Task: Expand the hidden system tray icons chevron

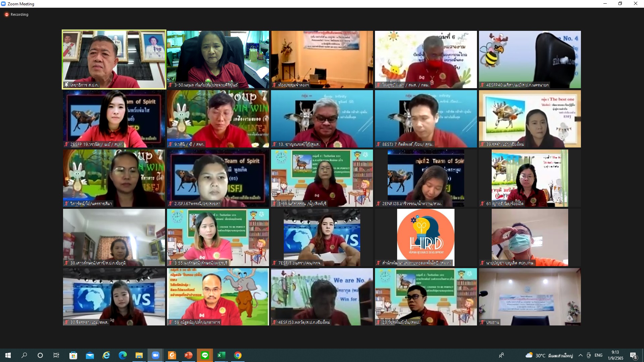Action: click(x=580, y=355)
